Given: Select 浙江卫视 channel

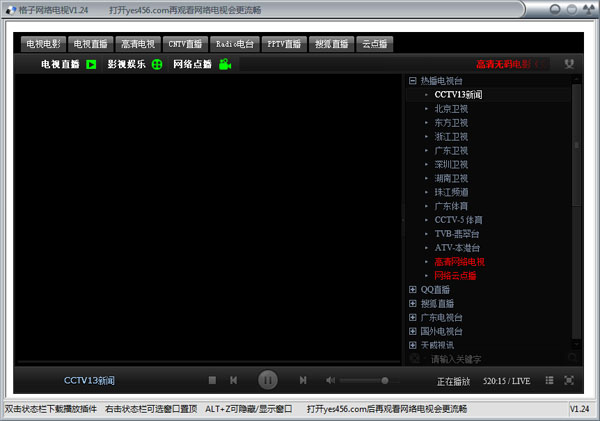Looking at the screenshot, I should coord(451,137).
